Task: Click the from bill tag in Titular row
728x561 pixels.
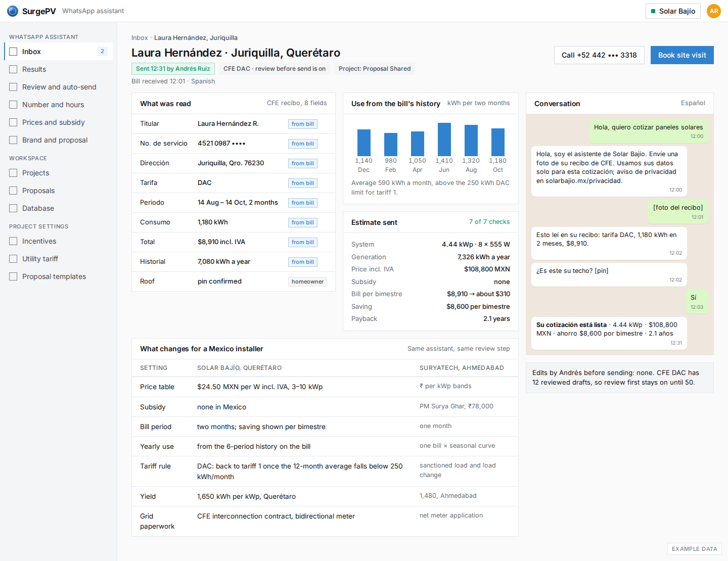Action: pos(303,124)
